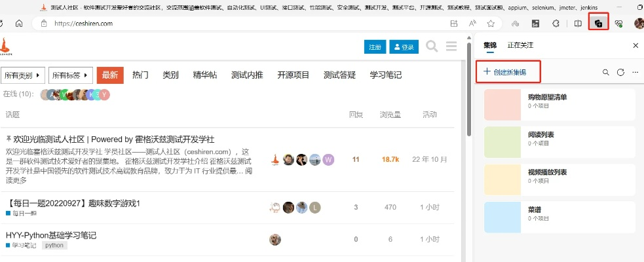Click the L avatar in 每日一题 topic
644x262 pixels.
tap(314, 208)
